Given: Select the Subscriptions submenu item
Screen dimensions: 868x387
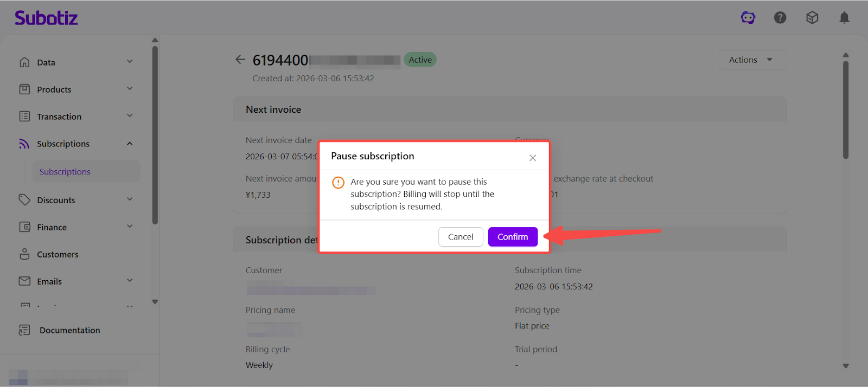Looking at the screenshot, I should coord(65,172).
